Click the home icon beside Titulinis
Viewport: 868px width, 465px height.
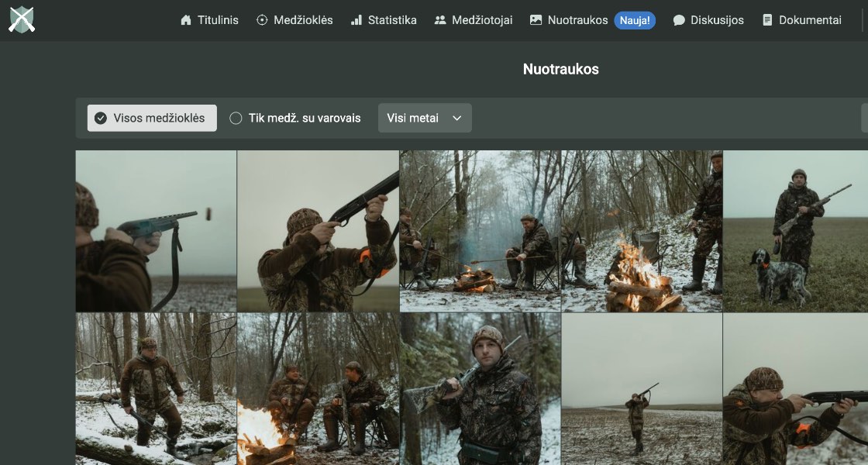(186, 20)
